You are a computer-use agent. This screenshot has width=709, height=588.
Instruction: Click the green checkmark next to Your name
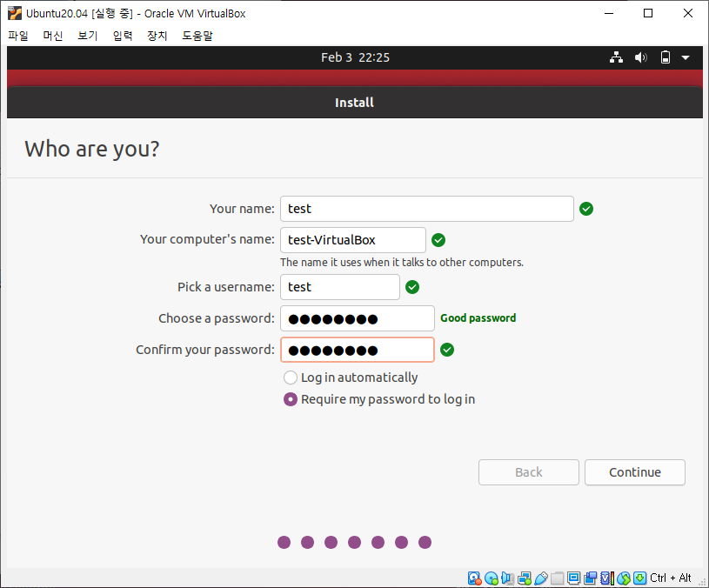[x=586, y=209]
